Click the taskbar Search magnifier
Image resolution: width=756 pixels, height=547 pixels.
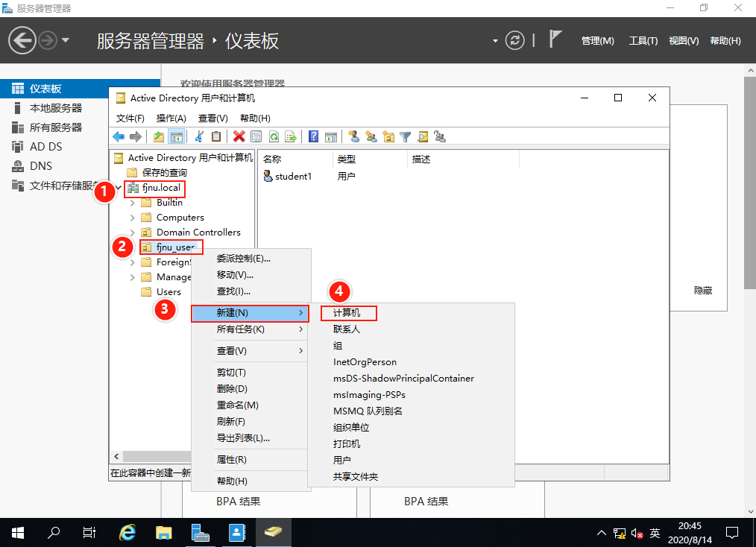(x=54, y=533)
